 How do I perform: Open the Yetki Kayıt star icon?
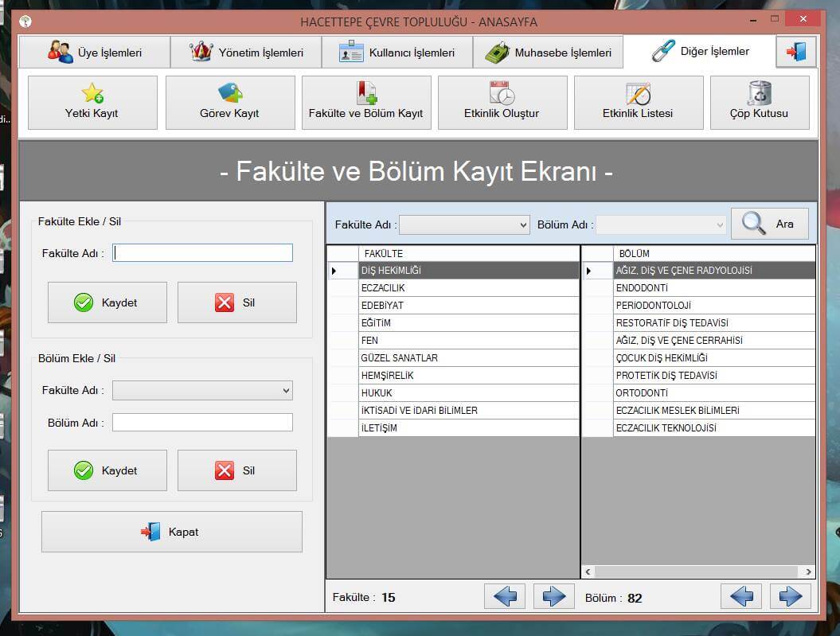(92, 94)
